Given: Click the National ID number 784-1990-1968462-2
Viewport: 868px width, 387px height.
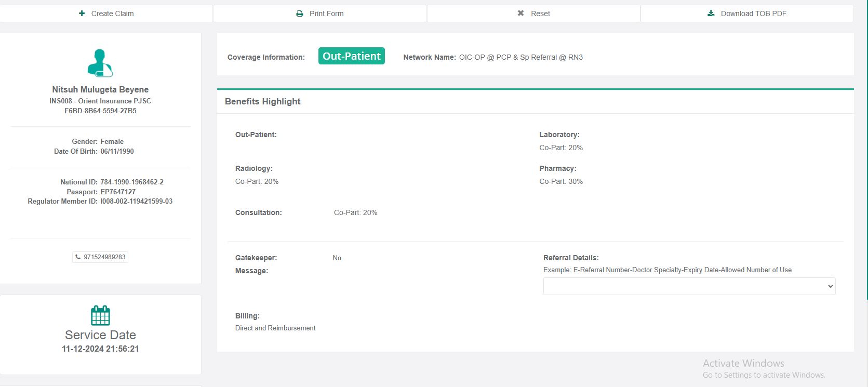Looking at the screenshot, I should 132,182.
